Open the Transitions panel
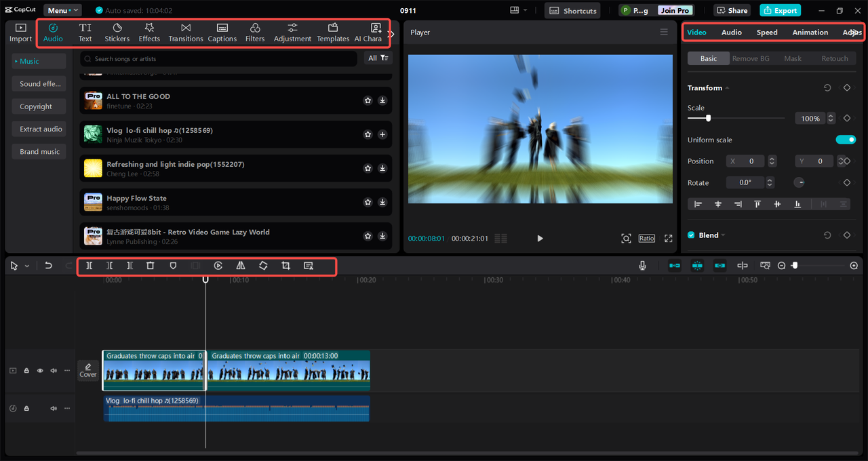This screenshot has width=868, height=461. point(186,32)
